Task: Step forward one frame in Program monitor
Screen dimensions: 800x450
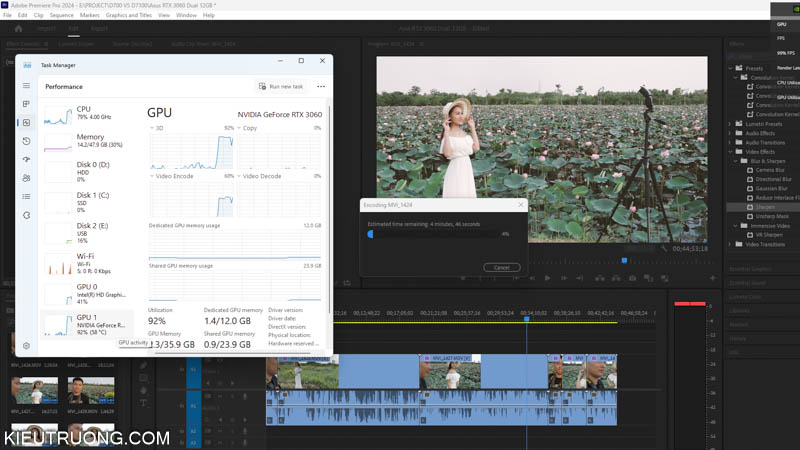Action: pos(564,278)
